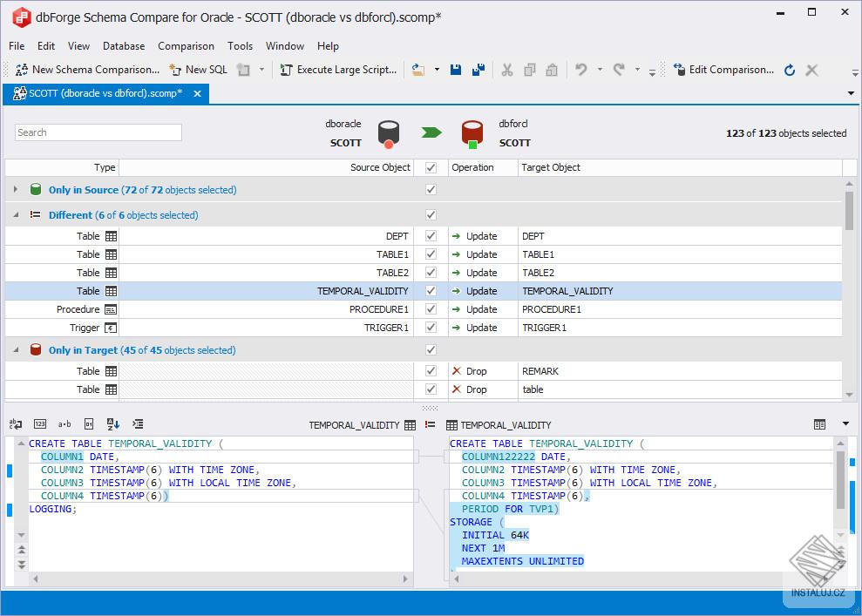
Task: Click the New SQL button
Action: tap(198, 70)
